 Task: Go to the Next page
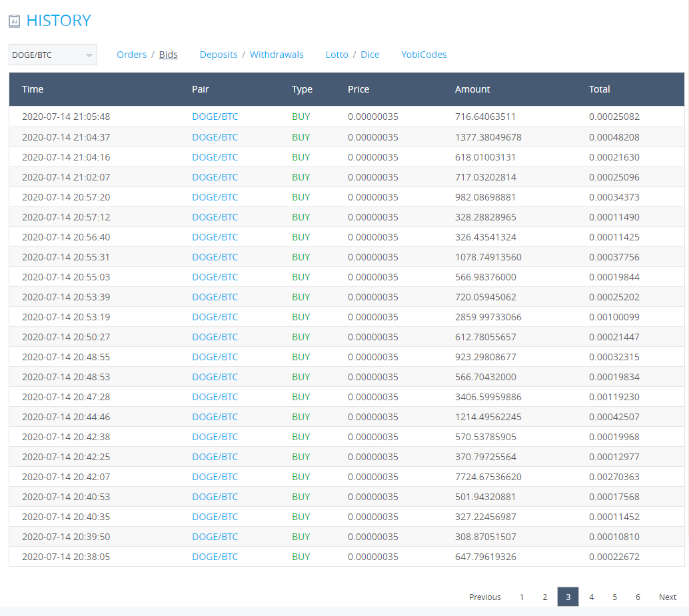(668, 597)
